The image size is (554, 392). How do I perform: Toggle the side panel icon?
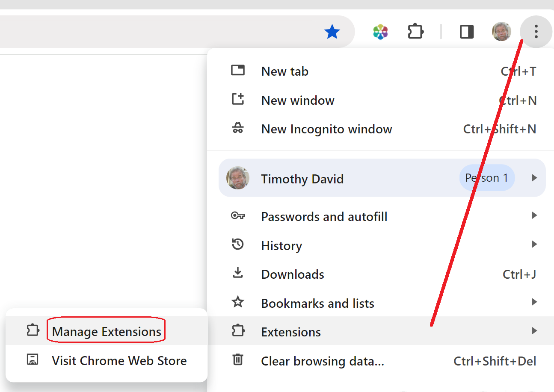point(466,32)
